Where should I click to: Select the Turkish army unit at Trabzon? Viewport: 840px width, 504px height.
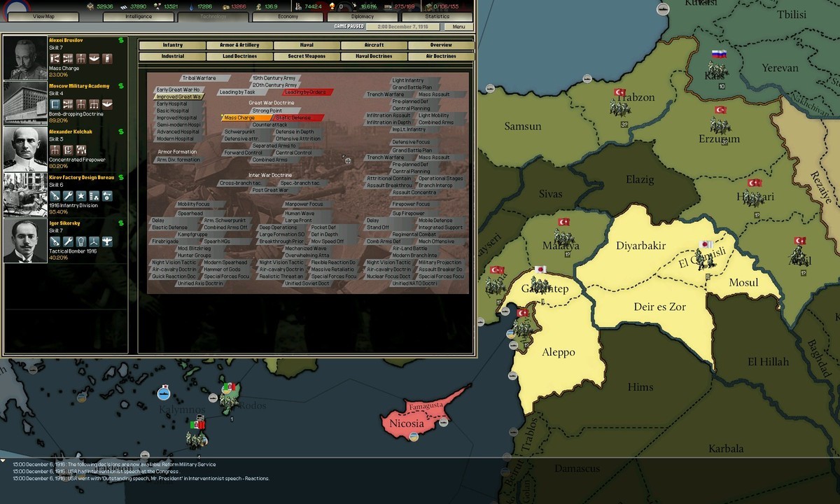(619, 106)
